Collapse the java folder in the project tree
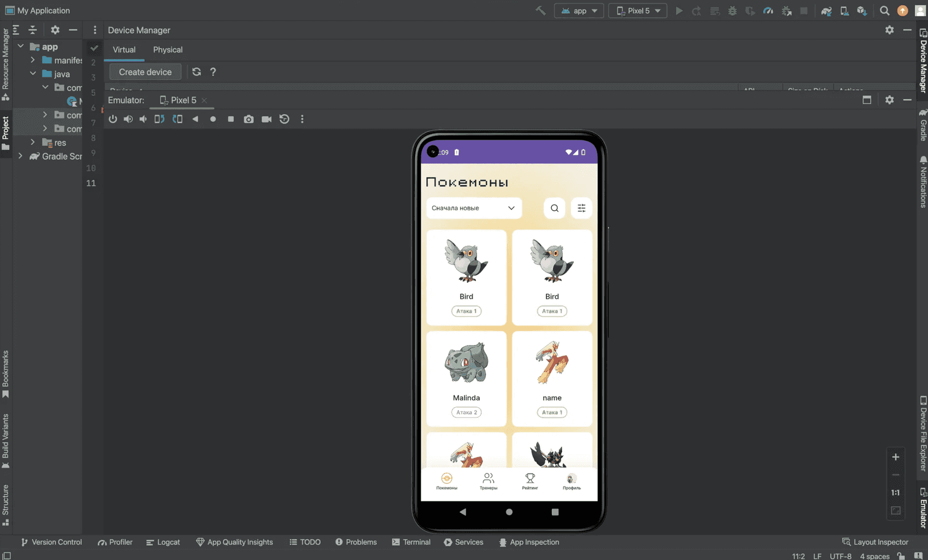The image size is (928, 560). [33, 74]
